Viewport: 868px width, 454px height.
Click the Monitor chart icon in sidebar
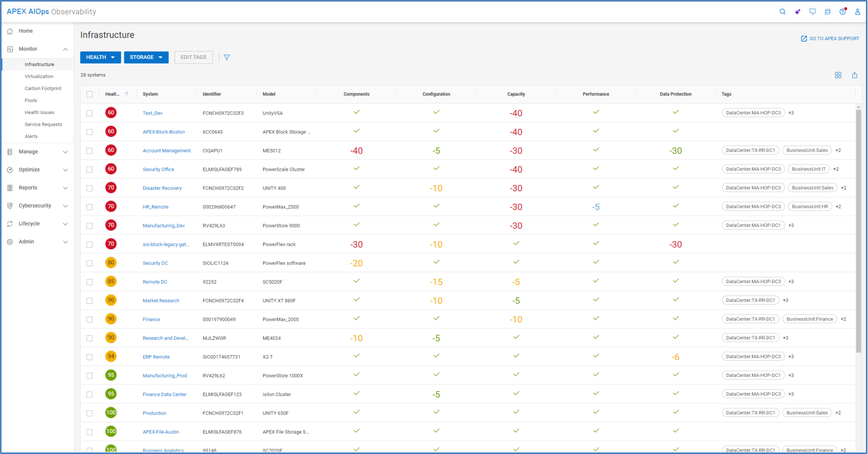point(10,49)
